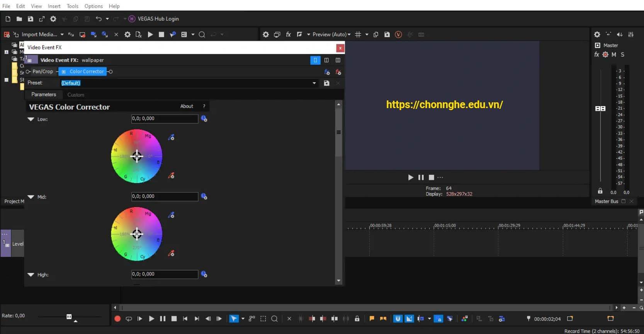Save preview snapshot to file
The height and width of the screenshot is (334, 644).
387,34
